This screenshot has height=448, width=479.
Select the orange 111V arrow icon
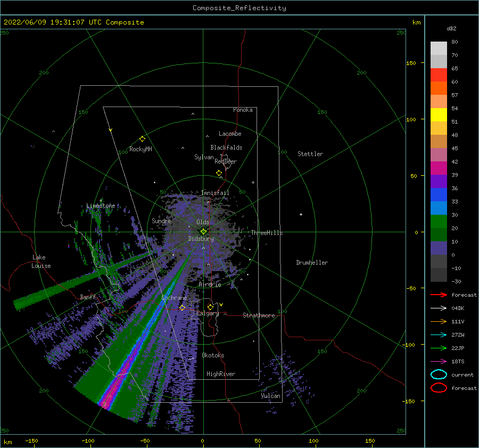439,321
